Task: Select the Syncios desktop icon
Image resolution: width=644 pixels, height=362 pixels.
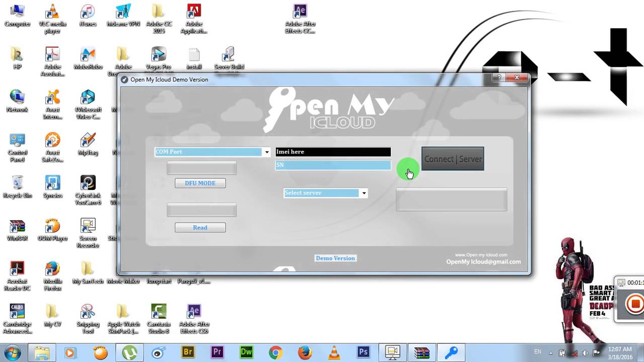Action: coord(52,187)
